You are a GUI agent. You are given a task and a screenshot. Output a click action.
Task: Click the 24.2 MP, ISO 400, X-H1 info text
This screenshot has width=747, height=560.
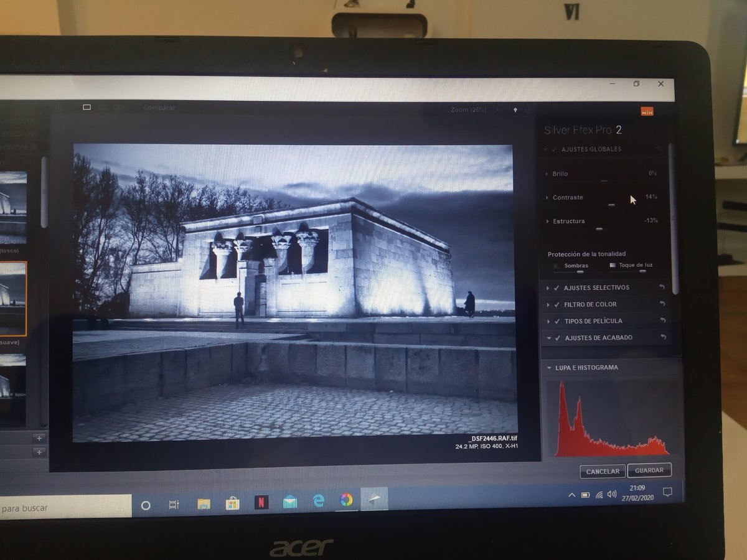[487, 446]
